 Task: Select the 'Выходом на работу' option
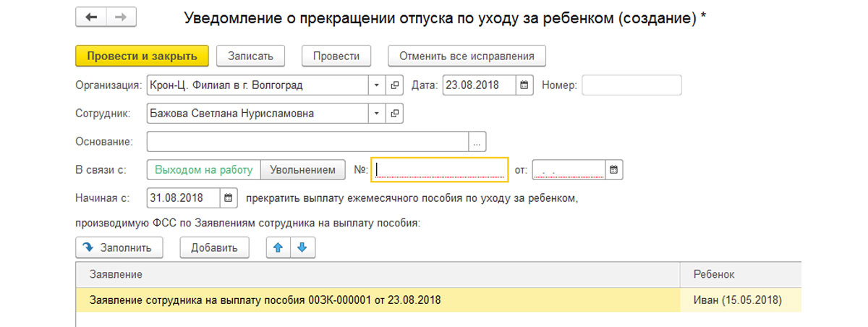pos(203,170)
